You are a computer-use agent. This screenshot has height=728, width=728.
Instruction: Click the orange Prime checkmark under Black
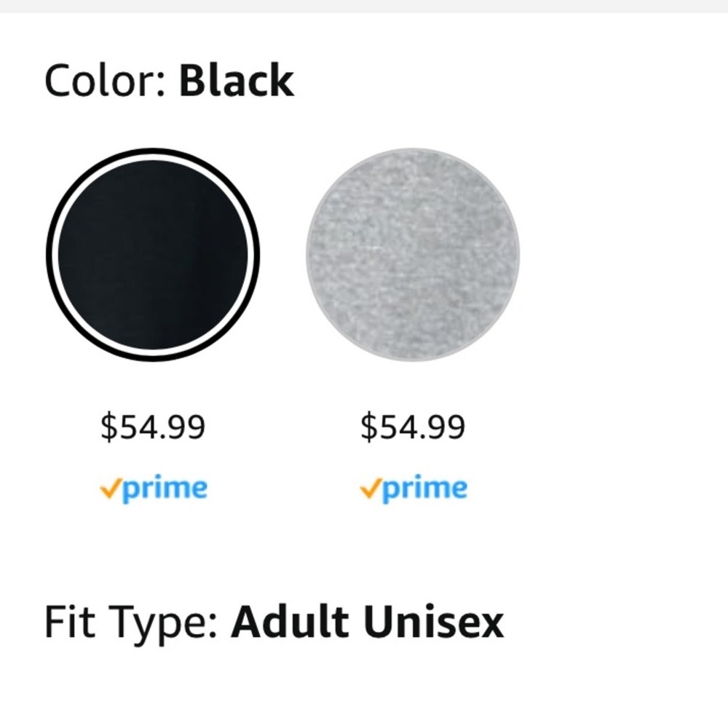coord(111,488)
